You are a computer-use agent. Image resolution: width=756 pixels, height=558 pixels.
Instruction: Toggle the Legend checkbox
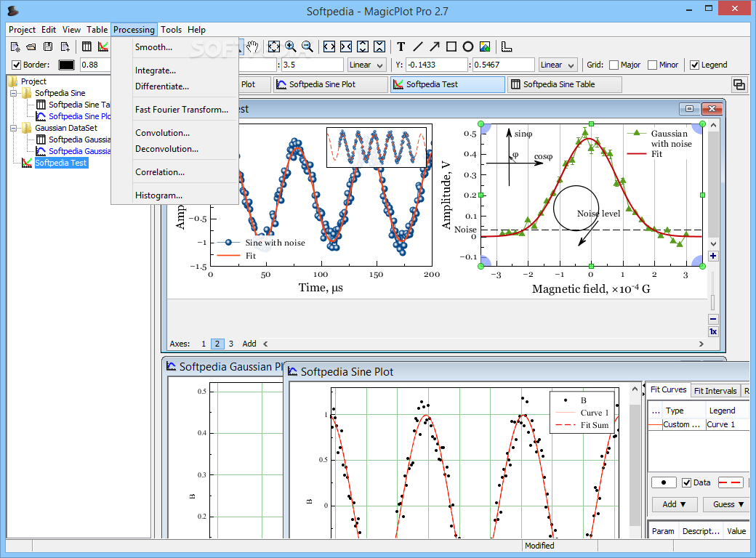point(694,65)
